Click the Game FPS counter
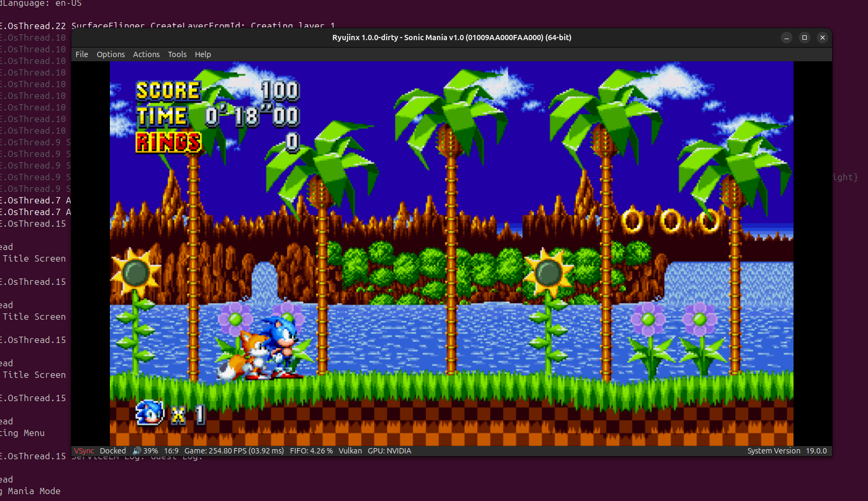Viewport: 868px width, 501px height. (x=234, y=451)
